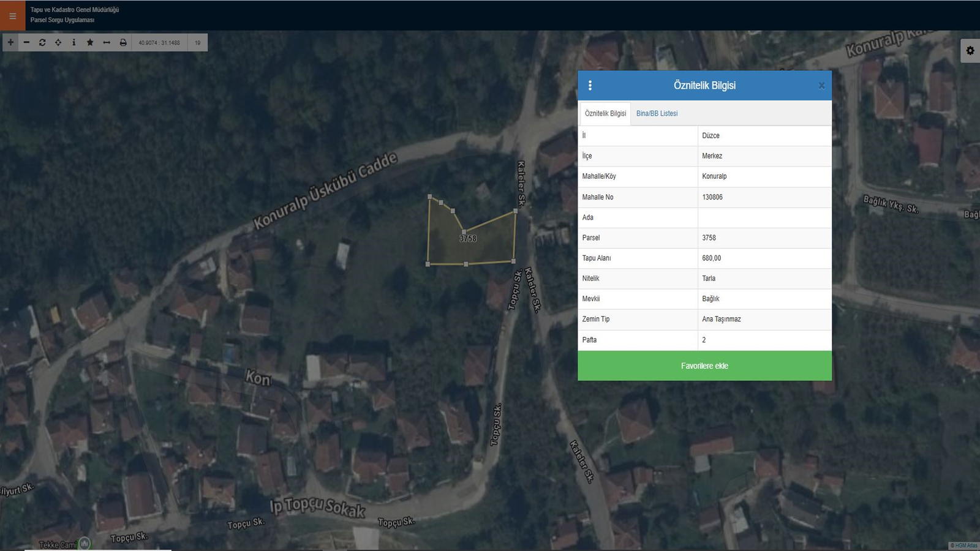Screen dimensions: 980x551
Task: Activate the crosshair locate tool
Action: pyautogui.click(x=58, y=42)
